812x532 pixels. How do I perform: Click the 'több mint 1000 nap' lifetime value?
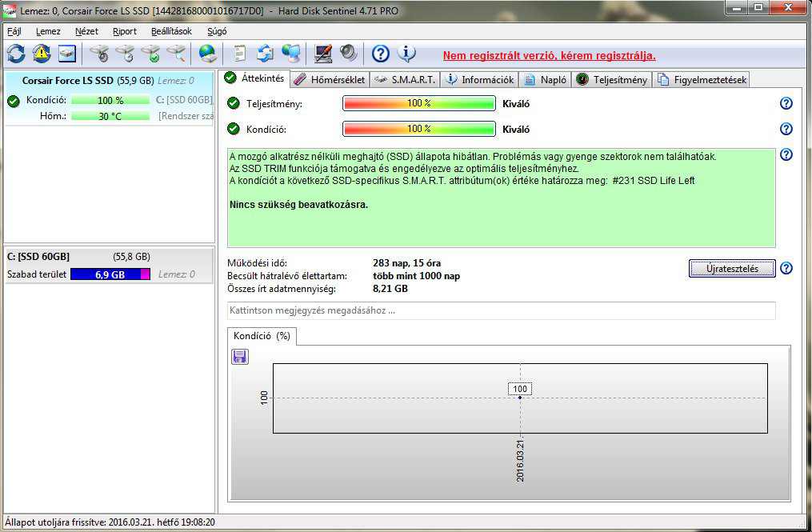[416, 276]
